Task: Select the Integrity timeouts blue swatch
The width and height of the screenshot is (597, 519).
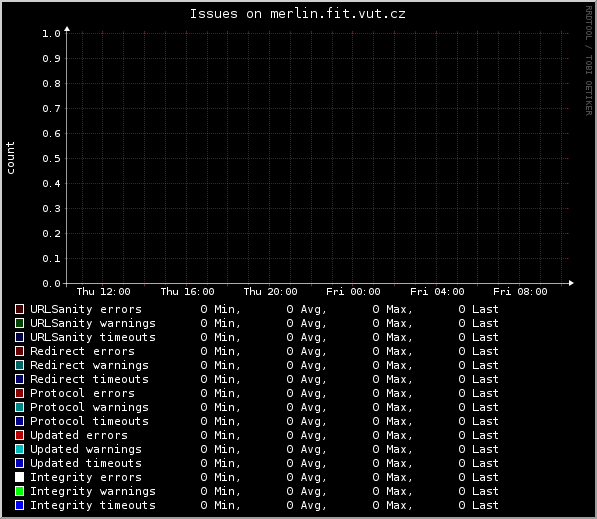Action: pyautogui.click(x=19, y=505)
